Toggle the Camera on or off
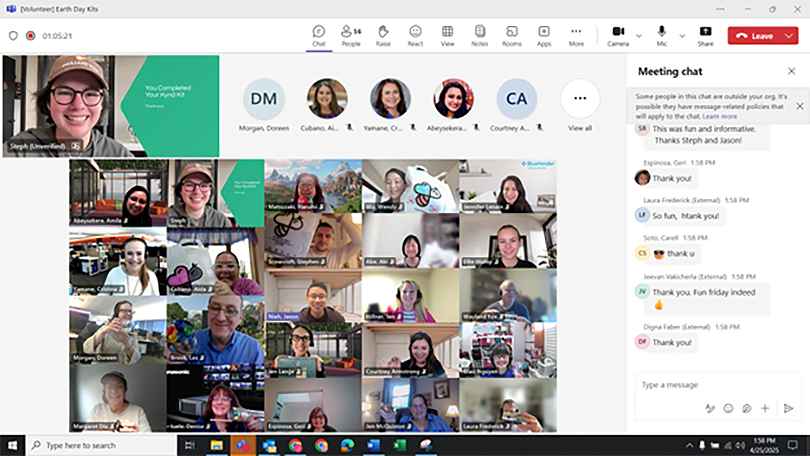Image resolution: width=810 pixels, height=456 pixels. coord(618,35)
